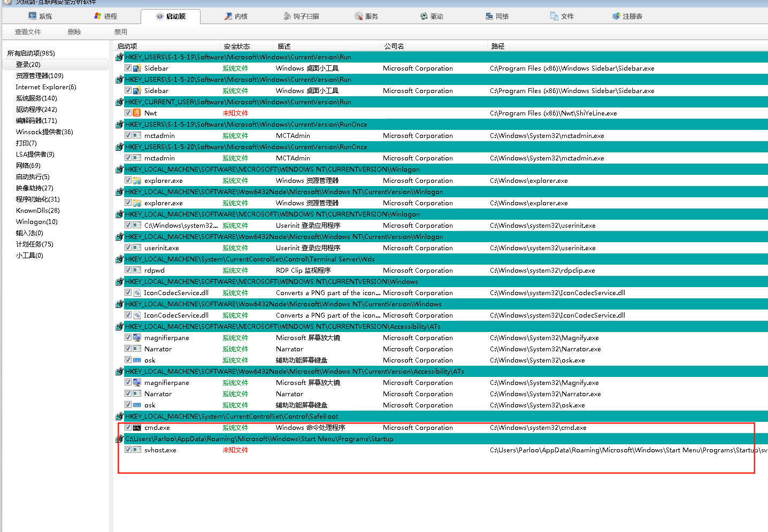Click icon of Startup folder group row
The height and width of the screenshot is (532, 768).
tap(120, 438)
